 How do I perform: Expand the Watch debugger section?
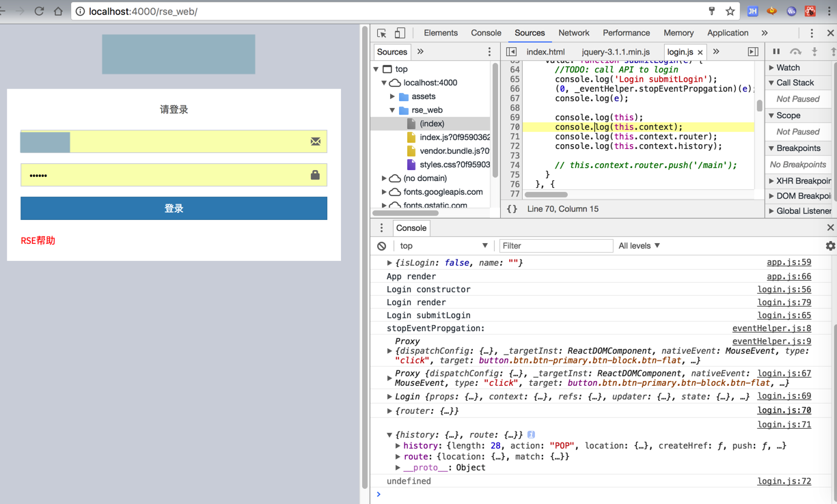point(787,68)
